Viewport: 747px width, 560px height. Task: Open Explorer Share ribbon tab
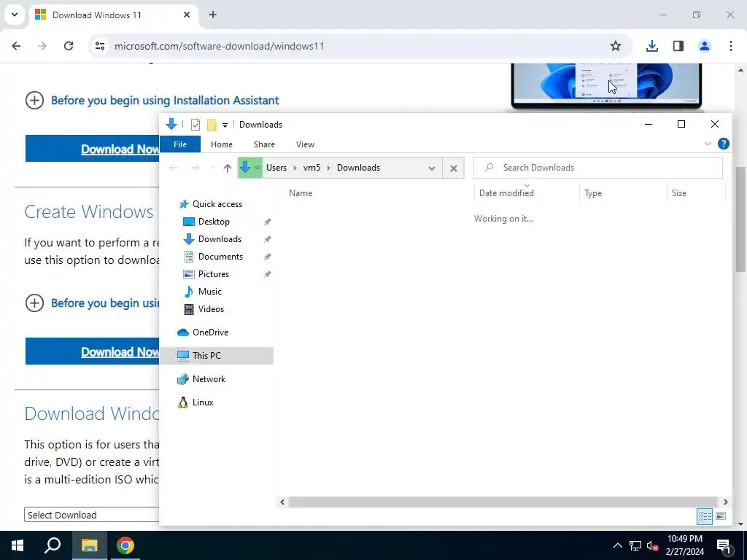(x=264, y=144)
